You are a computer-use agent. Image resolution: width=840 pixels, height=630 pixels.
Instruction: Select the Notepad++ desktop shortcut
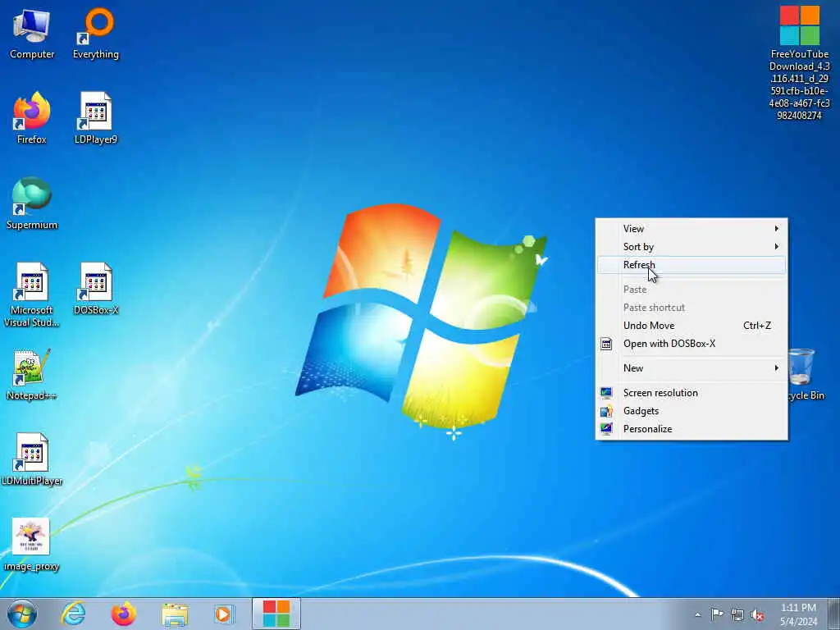click(x=32, y=374)
